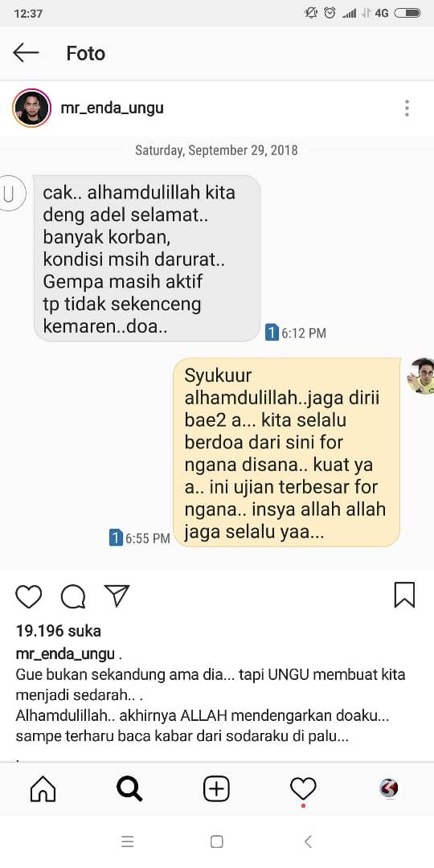
Task: Open comments with the speech bubble icon
Action: pos(73,596)
